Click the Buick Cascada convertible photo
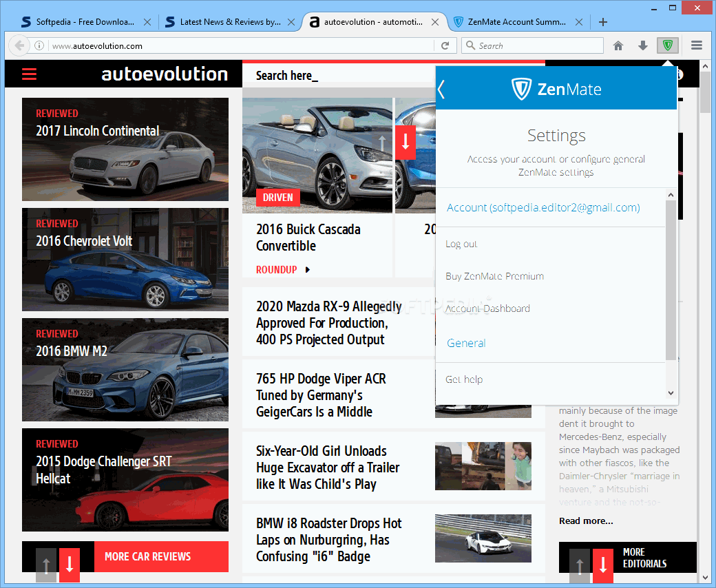Screen dimensions: 716x588 pos(317,155)
